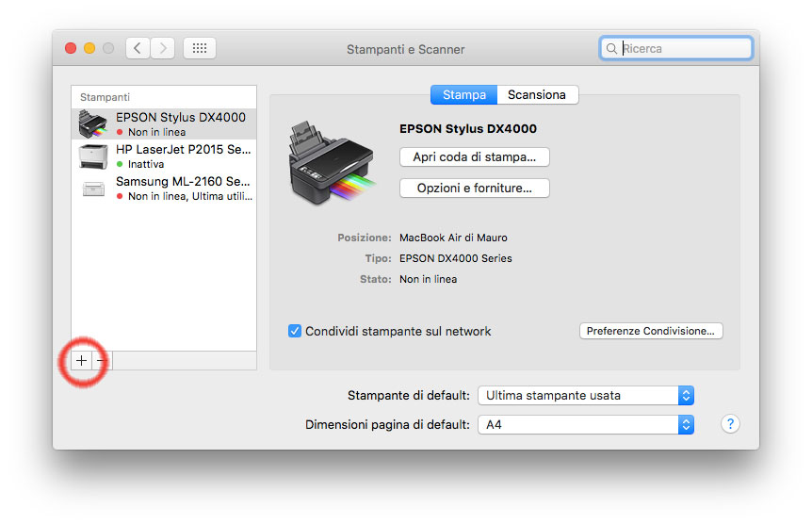The height and width of the screenshot is (525, 812).
Task: Click the Samsung 'Non in linea, Ultima utili...' status
Action: 190,196
